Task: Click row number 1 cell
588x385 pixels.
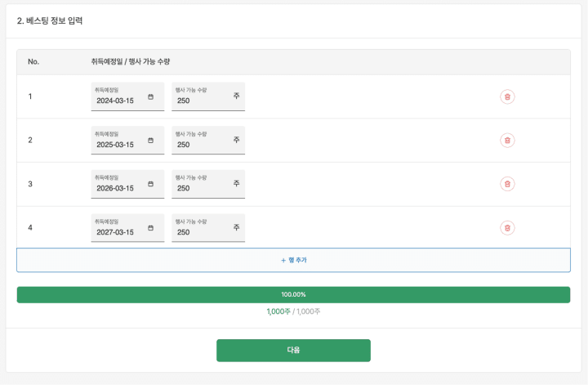Action: coord(30,96)
